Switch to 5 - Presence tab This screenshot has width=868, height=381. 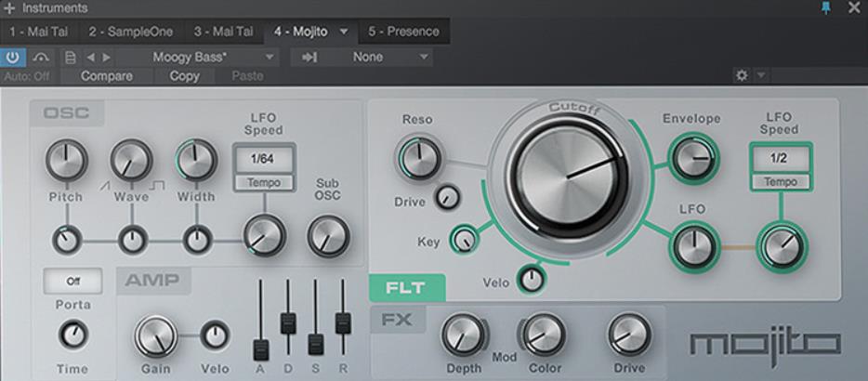click(x=403, y=32)
